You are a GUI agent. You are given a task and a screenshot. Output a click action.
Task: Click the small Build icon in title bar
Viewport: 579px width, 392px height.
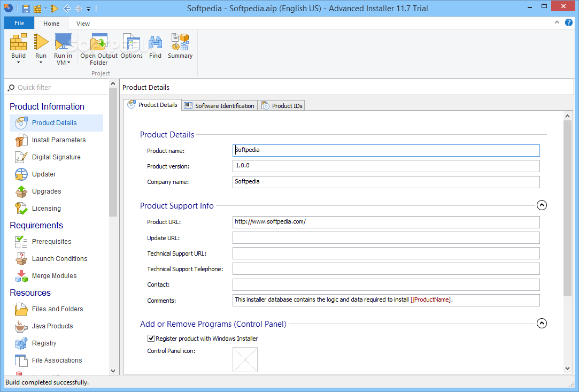tap(37, 8)
